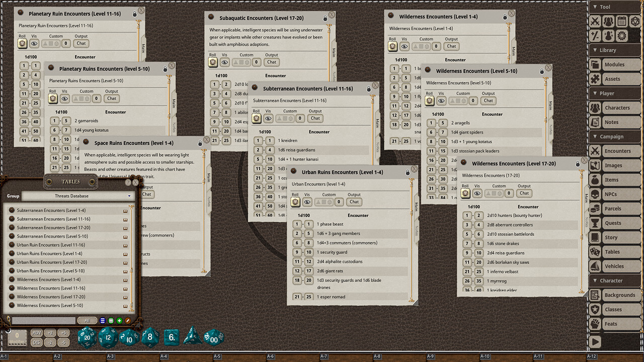
Task: Roll the teal d20 die
Action: pos(86,337)
